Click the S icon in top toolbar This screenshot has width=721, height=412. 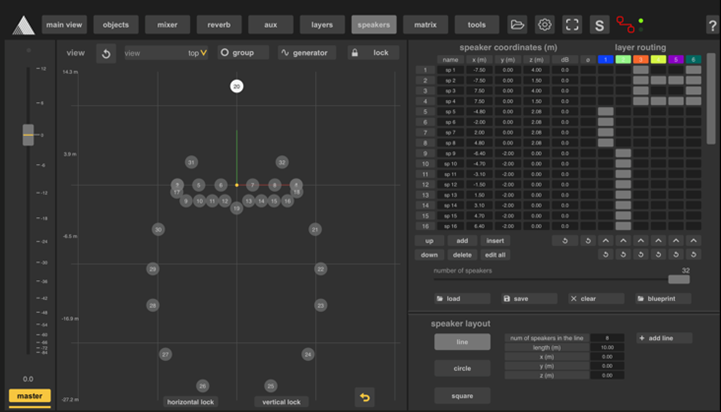tap(599, 24)
